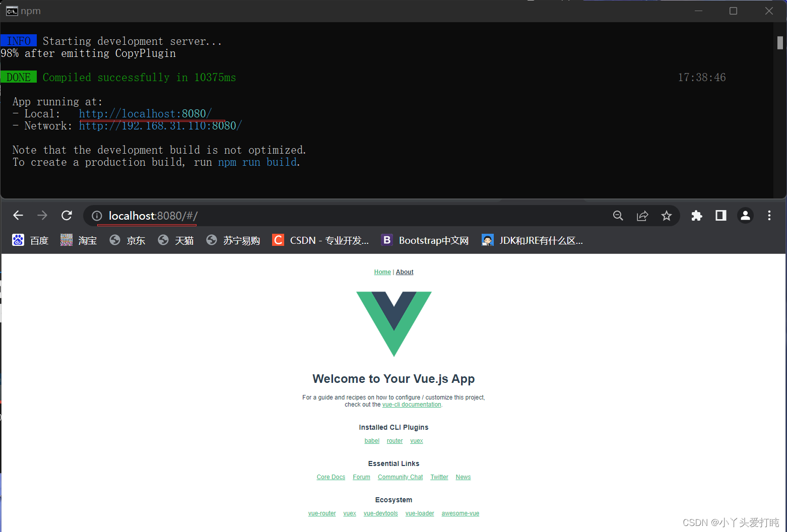Minimize the npm terminal window

tap(698, 11)
